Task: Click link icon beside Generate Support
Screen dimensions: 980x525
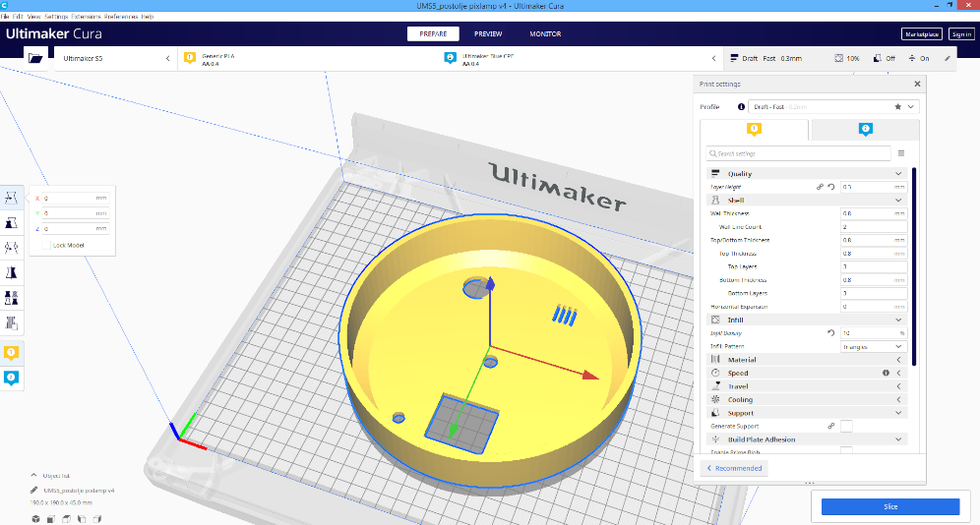Action: coord(831,426)
